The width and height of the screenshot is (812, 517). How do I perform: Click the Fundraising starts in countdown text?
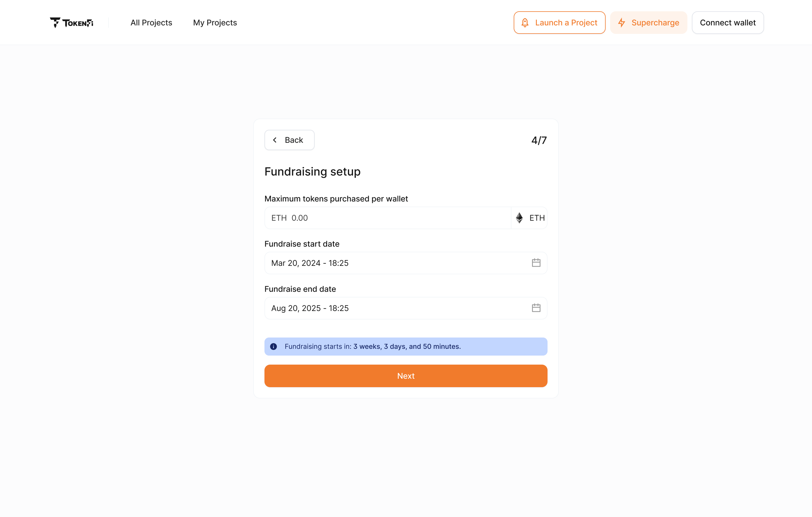click(373, 347)
